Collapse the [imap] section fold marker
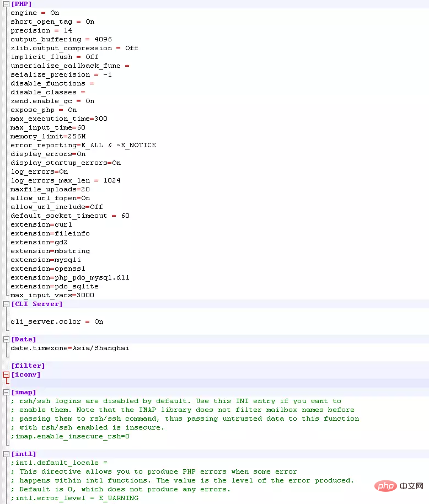This screenshot has width=429, height=504. coord(6,393)
